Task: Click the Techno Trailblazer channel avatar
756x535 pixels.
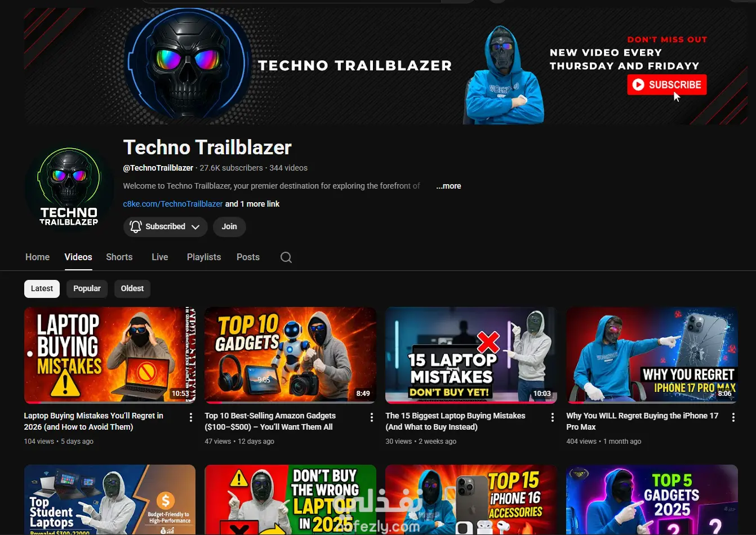Action: [69, 188]
